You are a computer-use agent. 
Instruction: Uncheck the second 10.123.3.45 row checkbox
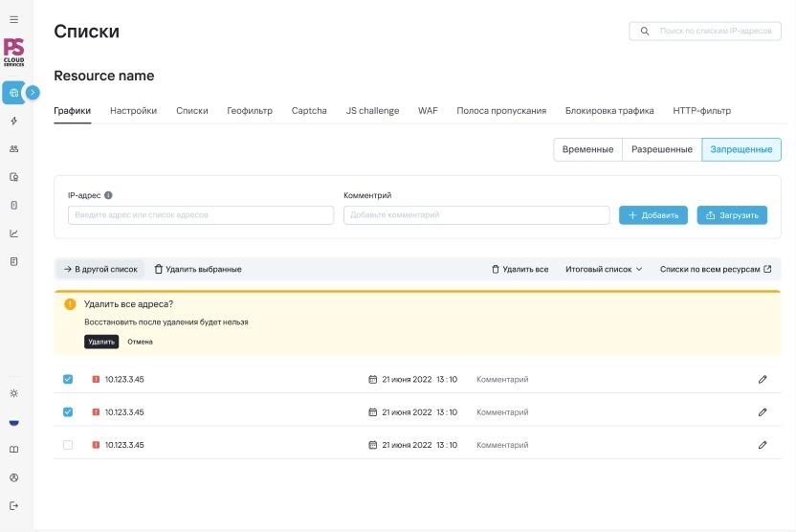(x=68, y=412)
